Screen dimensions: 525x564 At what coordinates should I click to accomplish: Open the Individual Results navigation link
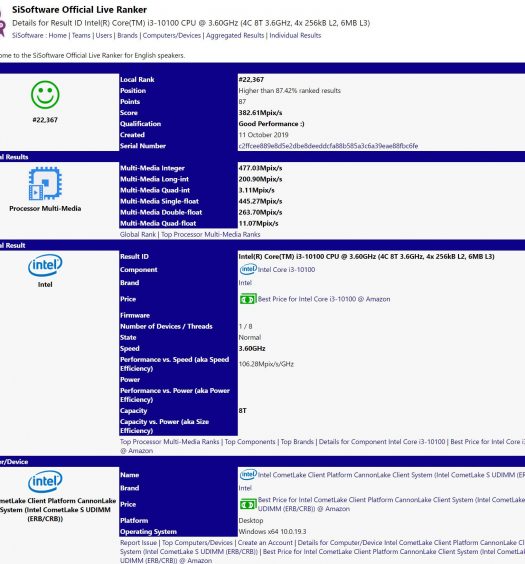[x=295, y=35]
